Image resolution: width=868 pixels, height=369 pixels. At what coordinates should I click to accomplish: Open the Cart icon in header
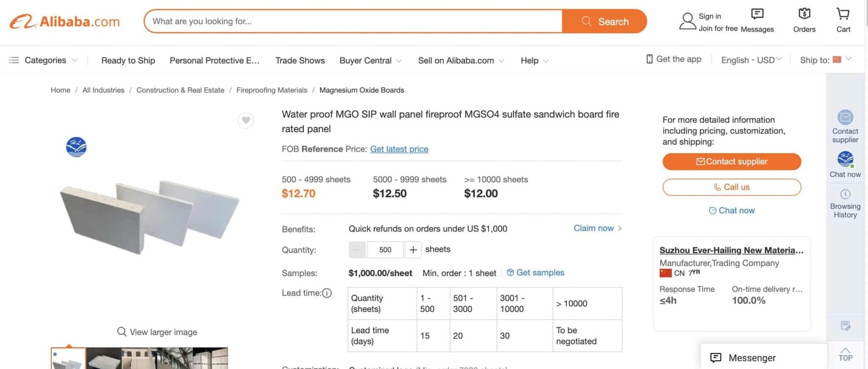click(x=843, y=14)
